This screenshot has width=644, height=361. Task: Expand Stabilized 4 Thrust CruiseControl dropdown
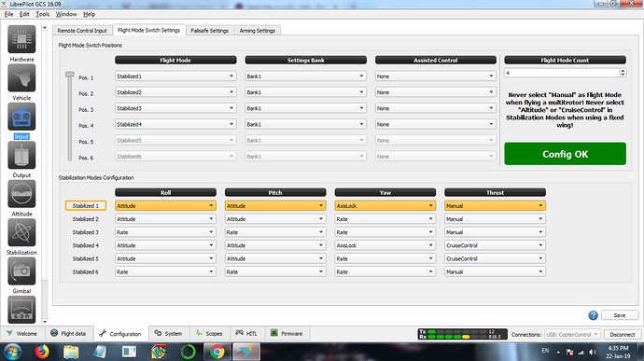495,245
